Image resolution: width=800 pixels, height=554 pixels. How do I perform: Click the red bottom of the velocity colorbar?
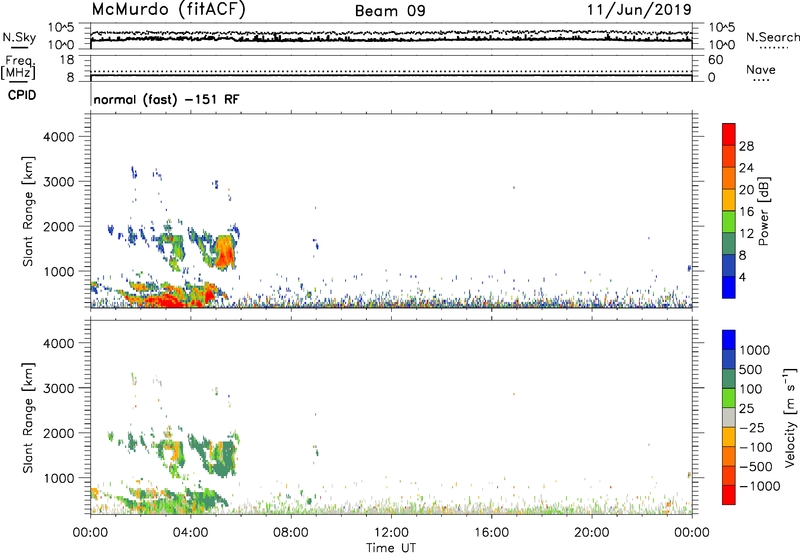tap(729, 495)
